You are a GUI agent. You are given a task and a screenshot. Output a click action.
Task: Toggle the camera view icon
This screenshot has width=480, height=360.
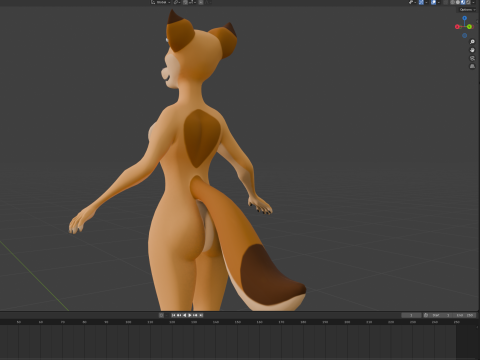(x=472, y=58)
